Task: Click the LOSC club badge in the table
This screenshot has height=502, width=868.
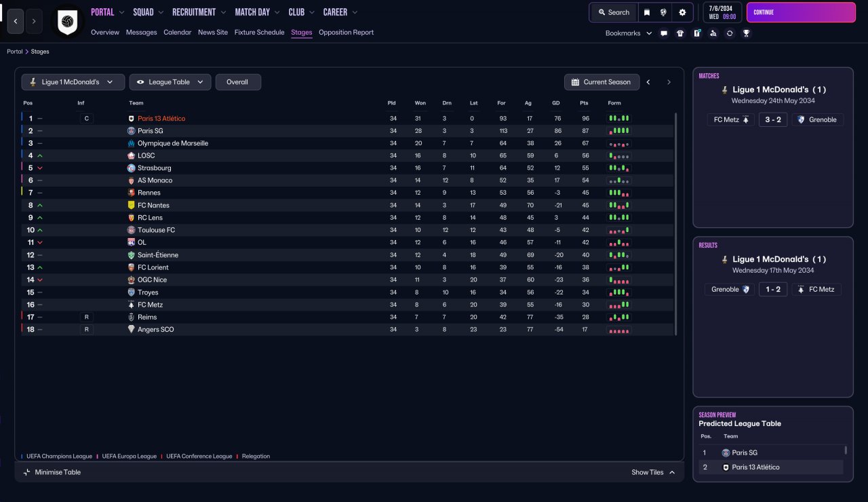Action: click(132, 155)
